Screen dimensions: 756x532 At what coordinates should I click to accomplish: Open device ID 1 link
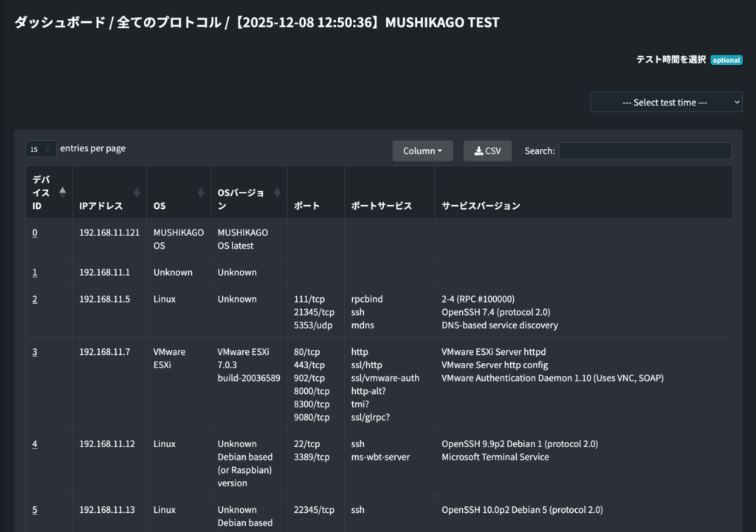click(35, 272)
